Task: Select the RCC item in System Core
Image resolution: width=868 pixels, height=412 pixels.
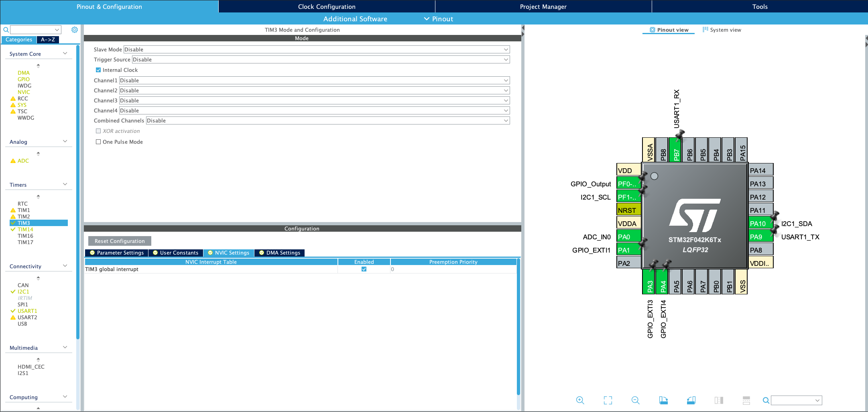Action: (22, 98)
